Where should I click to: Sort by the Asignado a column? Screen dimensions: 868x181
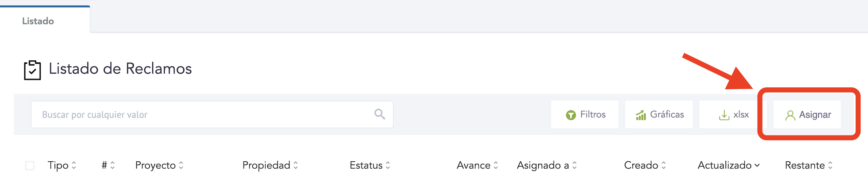(x=546, y=165)
